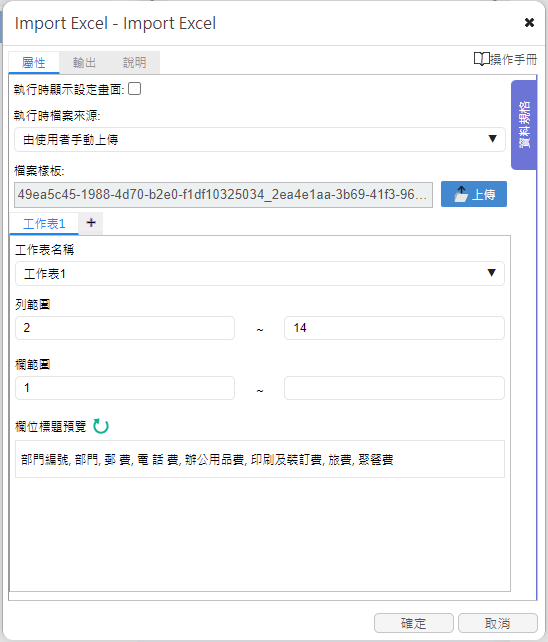548x642 pixels.
Task: Click the 確定 button
Action: point(414,623)
